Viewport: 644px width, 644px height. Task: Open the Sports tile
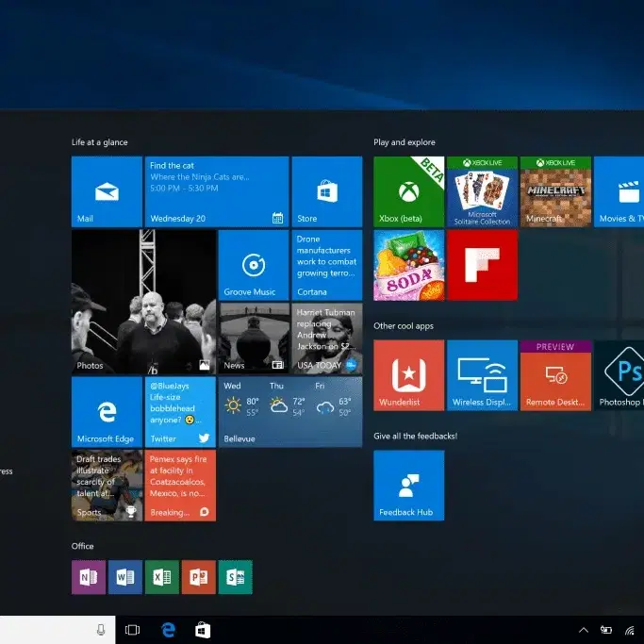click(107, 486)
